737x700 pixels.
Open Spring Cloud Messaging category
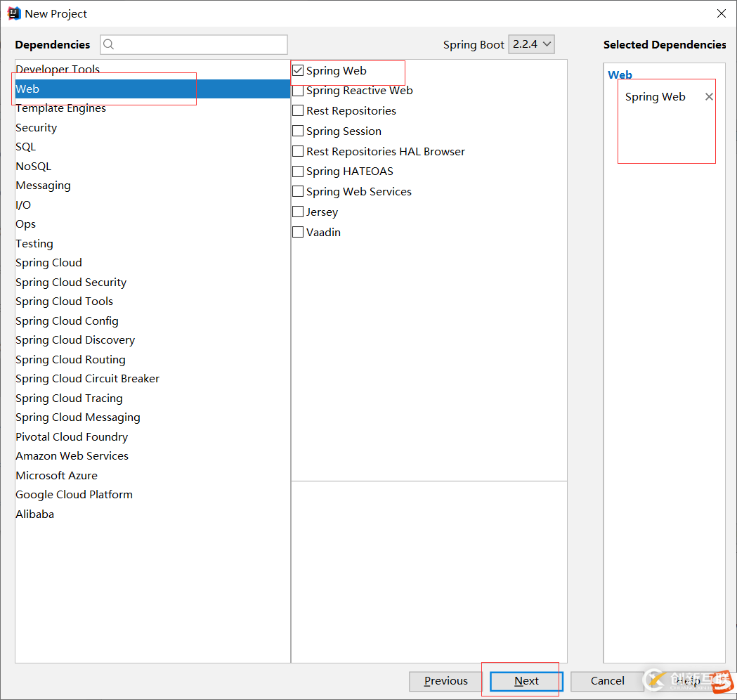152,417
